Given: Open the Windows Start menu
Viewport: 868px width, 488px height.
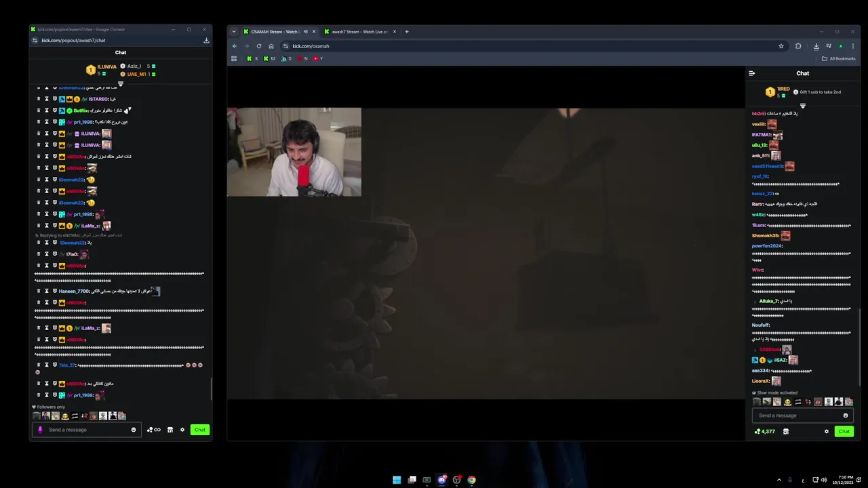Looking at the screenshot, I should click(x=397, y=480).
